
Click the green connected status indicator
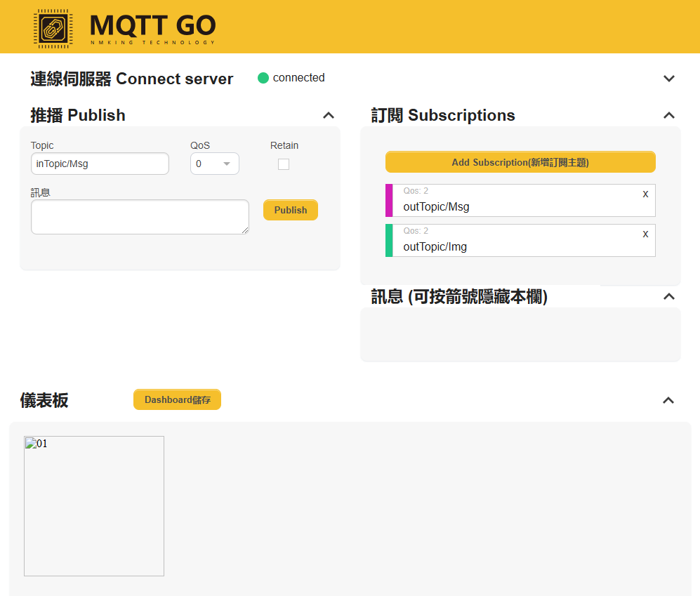click(263, 78)
